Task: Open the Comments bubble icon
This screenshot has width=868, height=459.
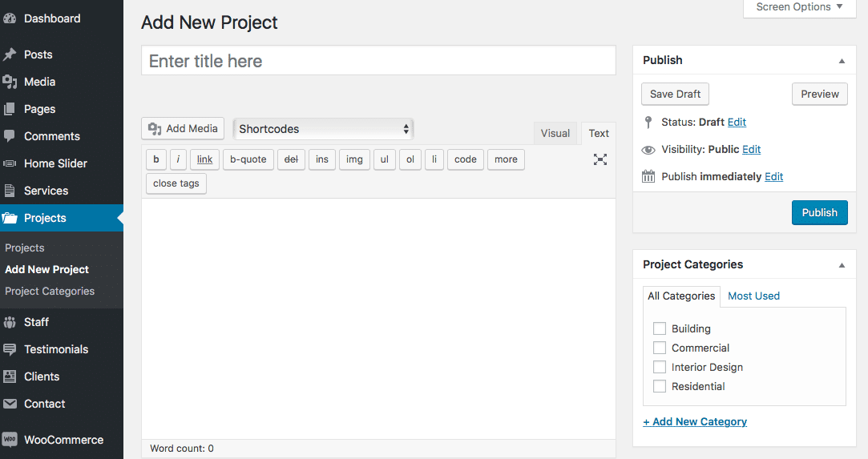Action: pos(10,136)
